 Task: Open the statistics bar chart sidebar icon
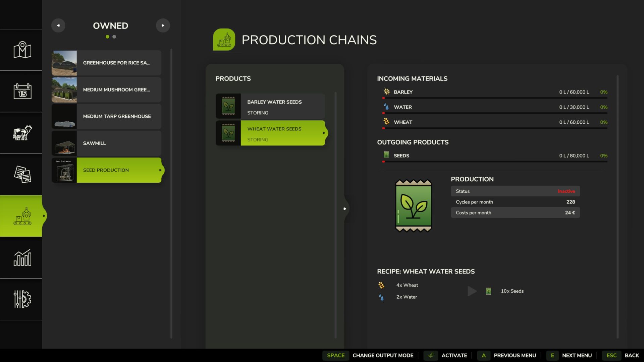point(22,257)
